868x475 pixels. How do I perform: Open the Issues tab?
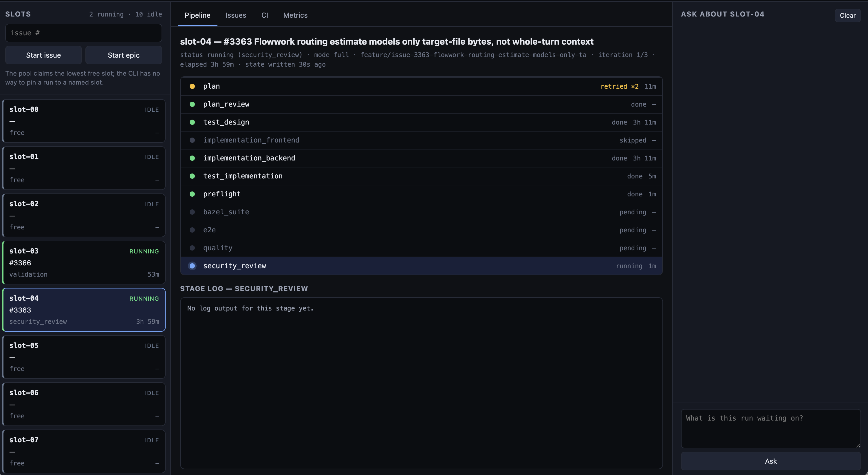pyautogui.click(x=236, y=15)
